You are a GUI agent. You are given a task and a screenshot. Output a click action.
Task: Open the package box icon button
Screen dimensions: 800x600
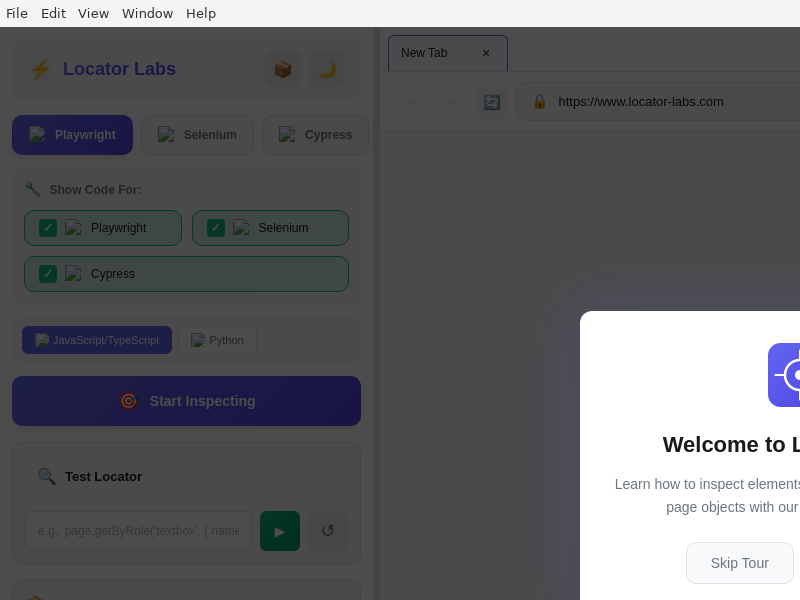click(283, 69)
